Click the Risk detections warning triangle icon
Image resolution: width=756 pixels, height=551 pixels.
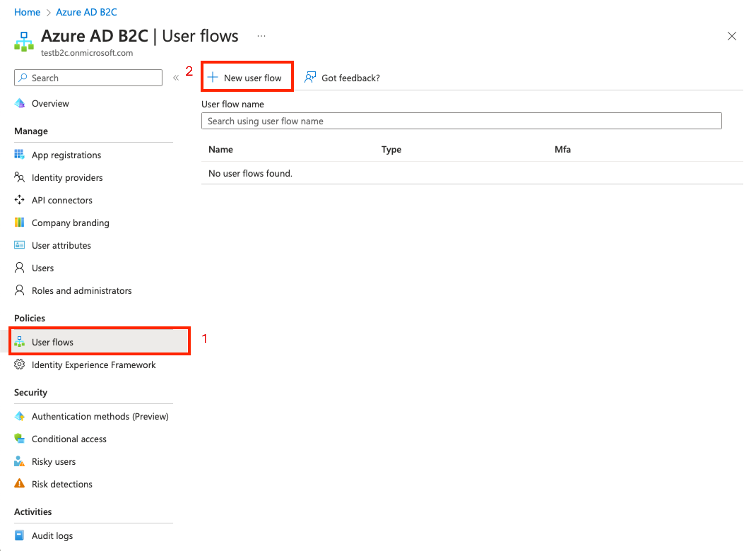tap(19, 484)
